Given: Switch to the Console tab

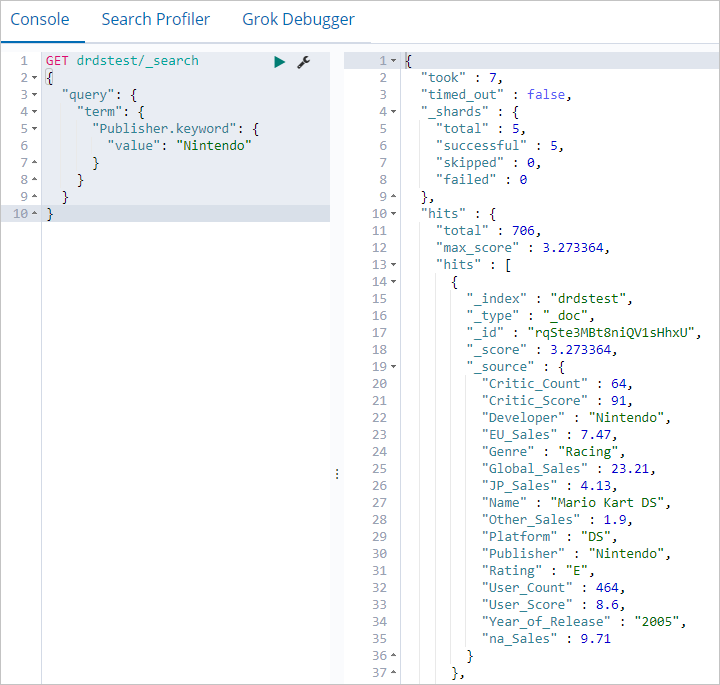Looking at the screenshot, I should (x=40, y=19).
